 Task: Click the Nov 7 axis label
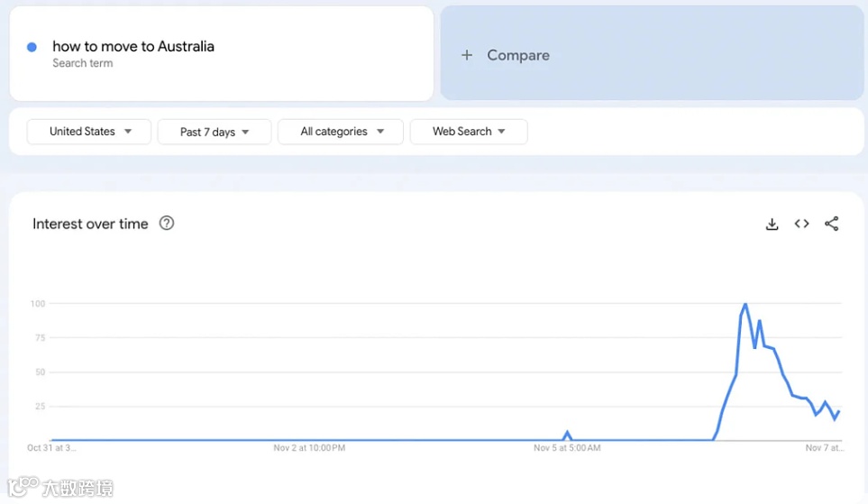pyautogui.click(x=824, y=448)
